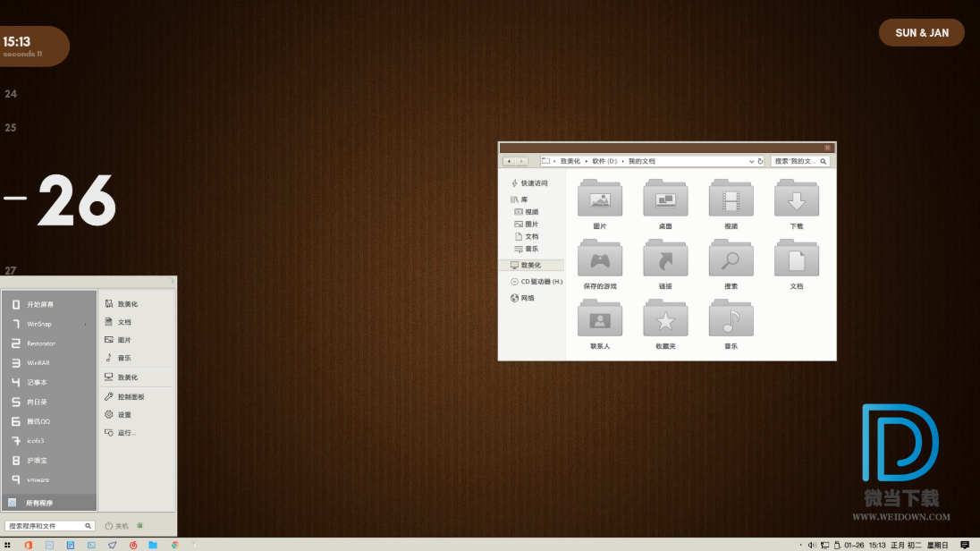
Task: Launch 开始屏幕 from the start menu
Action: [x=49, y=305]
